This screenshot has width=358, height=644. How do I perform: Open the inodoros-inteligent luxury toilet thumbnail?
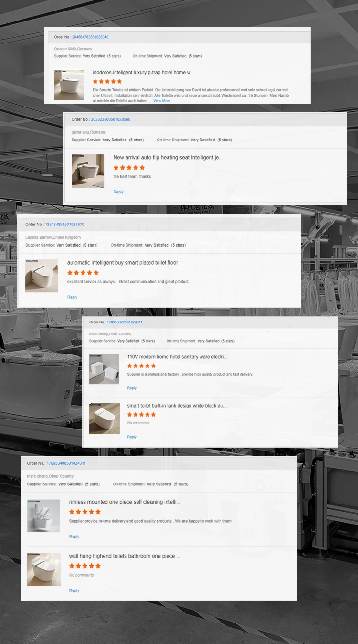pyautogui.click(x=69, y=85)
